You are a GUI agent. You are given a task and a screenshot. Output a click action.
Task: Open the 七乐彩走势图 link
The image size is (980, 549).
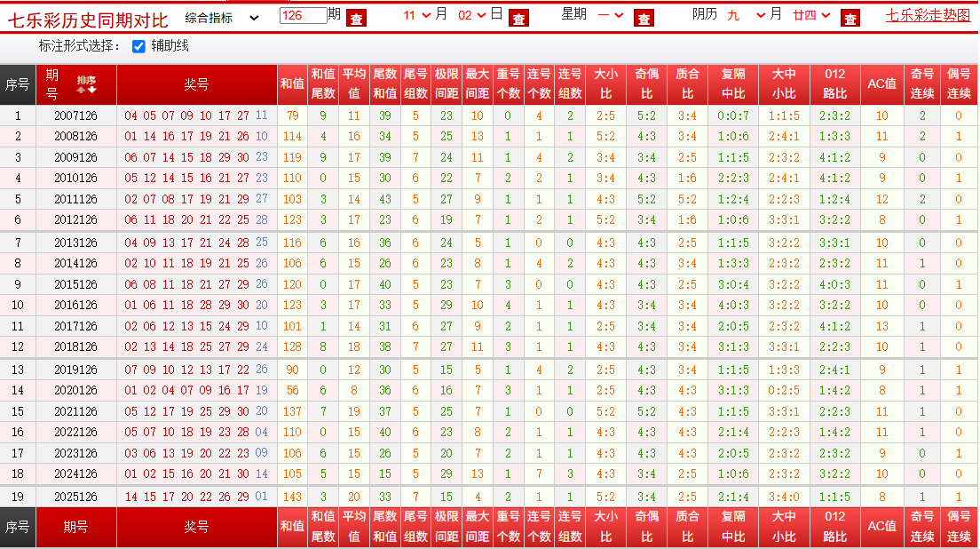pyautogui.click(x=928, y=15)
